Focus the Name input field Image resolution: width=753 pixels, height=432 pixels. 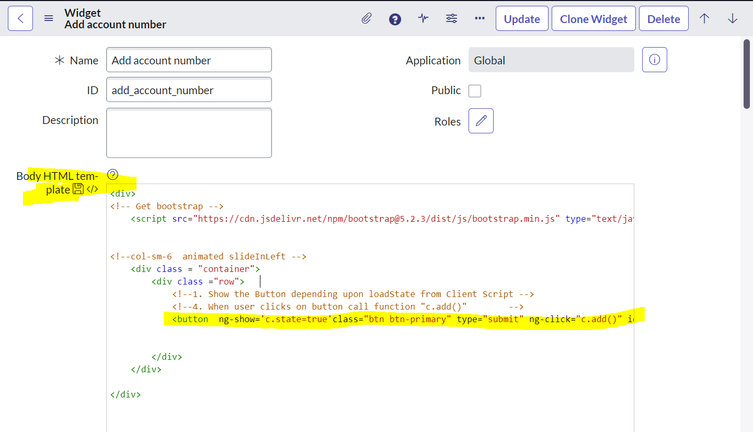(189, 60)
